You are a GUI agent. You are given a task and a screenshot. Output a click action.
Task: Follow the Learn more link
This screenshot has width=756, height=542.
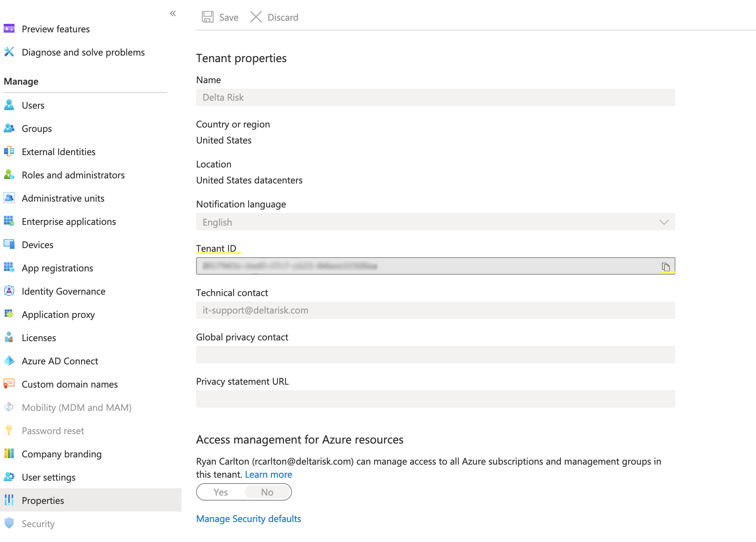268,474
